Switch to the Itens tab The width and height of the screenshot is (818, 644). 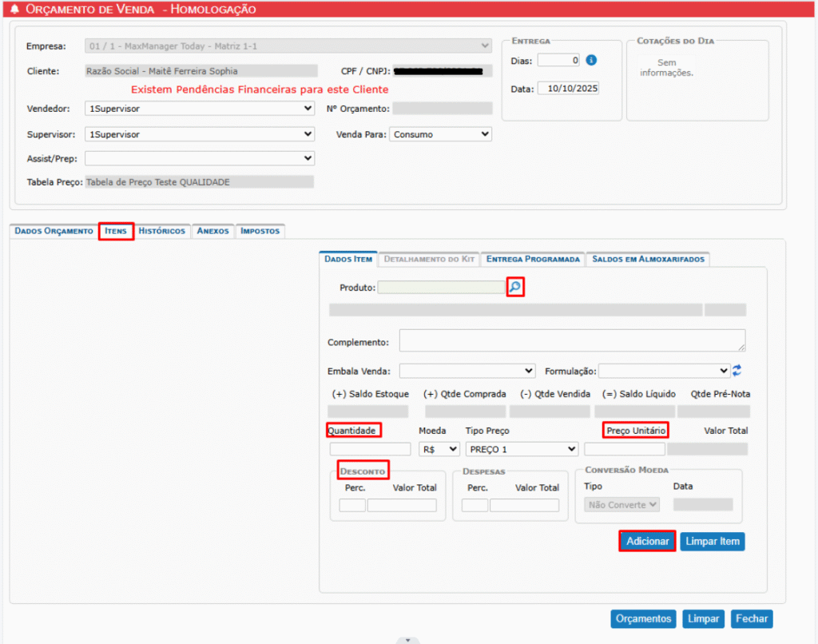pos(116,231)
